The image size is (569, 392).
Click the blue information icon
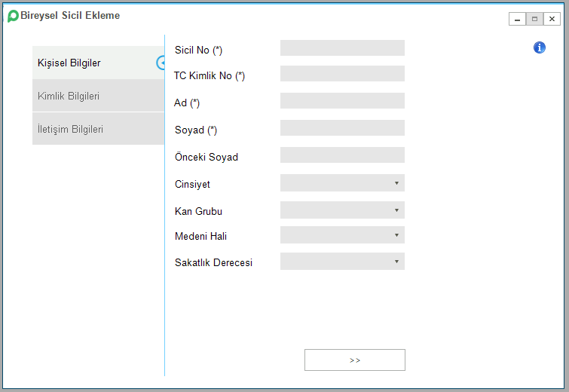pyautogui.click(x=540, y=47)
